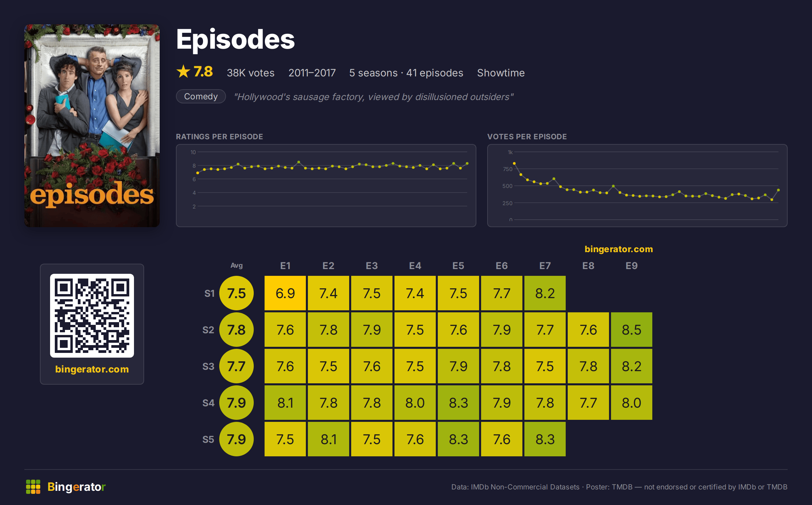This screenshot has width=812, height=505.
Task: Select the S2 E9 rating cell 8.5
Action: (632, 330)
